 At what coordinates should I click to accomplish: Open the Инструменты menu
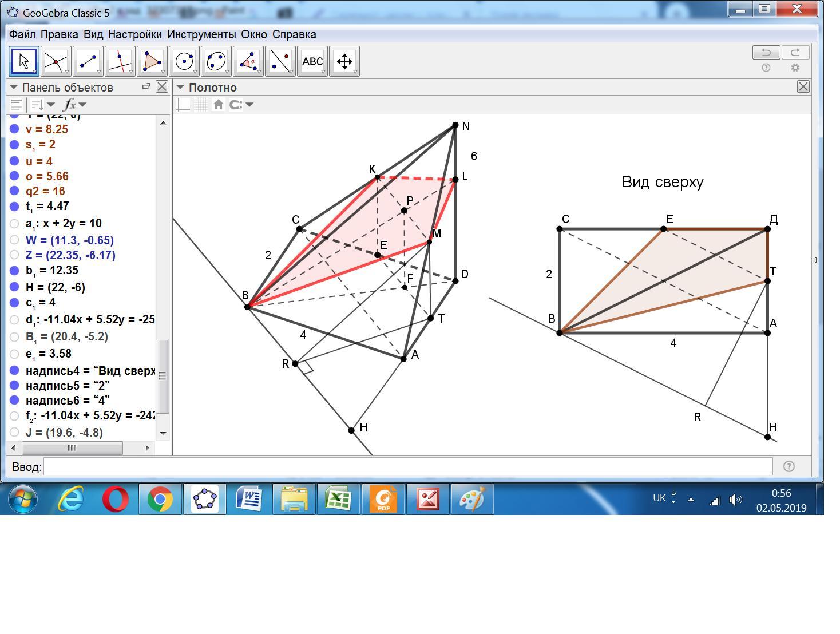(x=201, y=34)
